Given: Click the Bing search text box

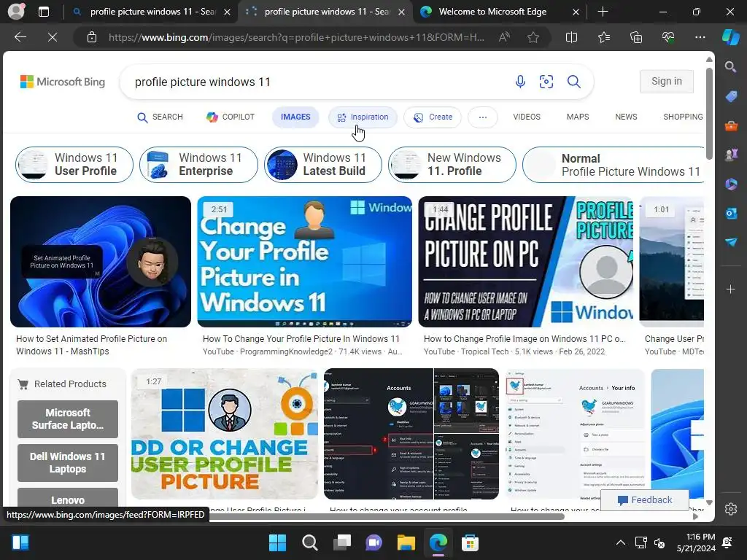Looking at the screenshot, I should tap(314, 82).
